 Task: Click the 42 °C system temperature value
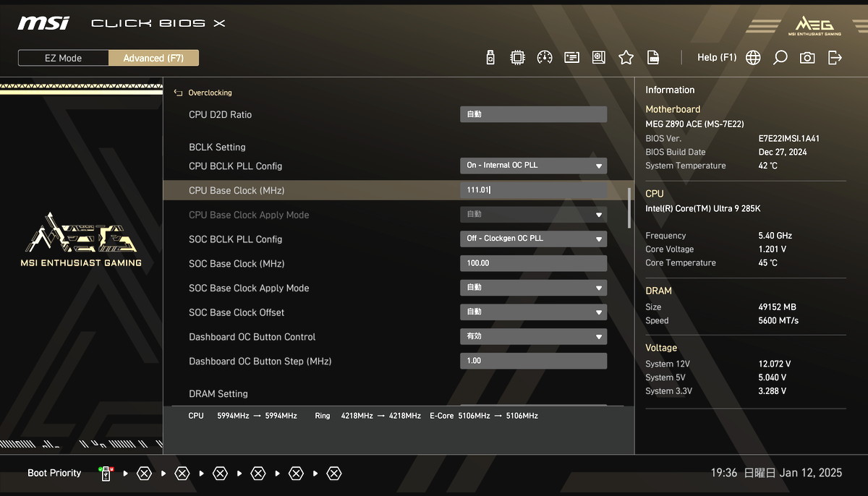[768, 166]
